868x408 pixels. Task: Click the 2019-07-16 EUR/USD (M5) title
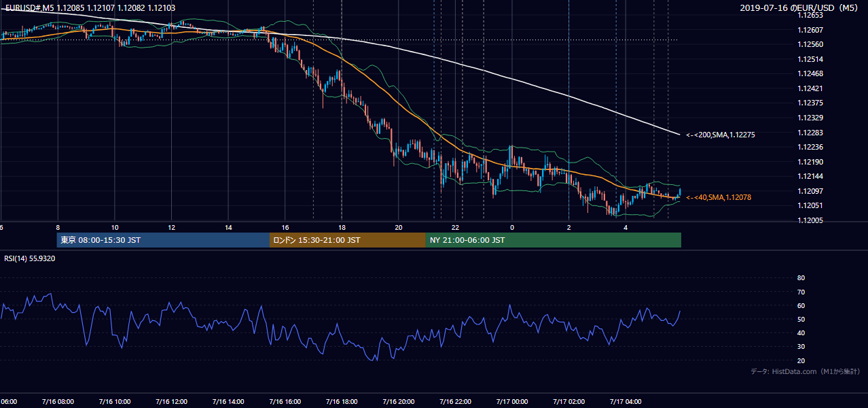[x=800, y=7]
